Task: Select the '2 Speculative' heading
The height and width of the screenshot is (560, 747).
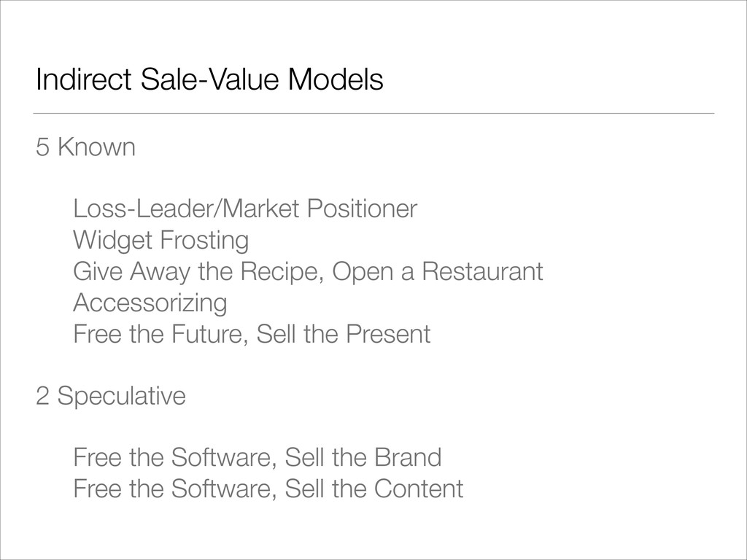Action: click(x=111, y=396)
